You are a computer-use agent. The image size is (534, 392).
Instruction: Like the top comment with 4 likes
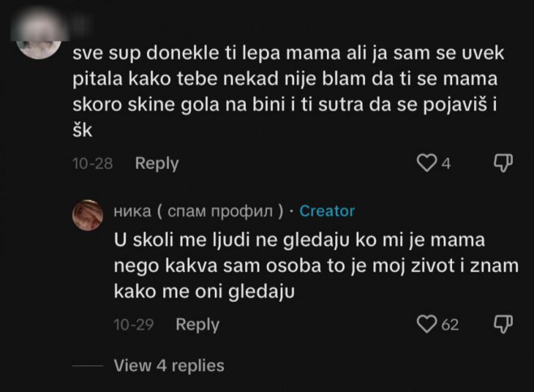427,163
